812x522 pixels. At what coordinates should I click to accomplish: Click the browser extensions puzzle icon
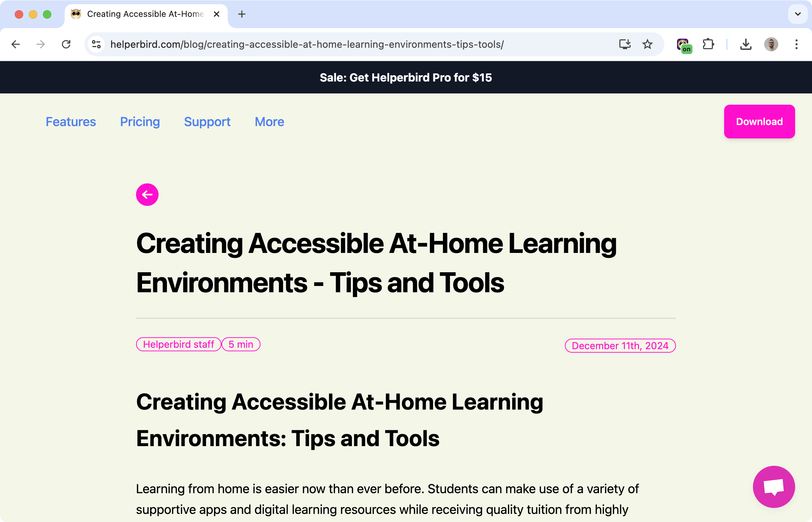[x=708, y=44]
